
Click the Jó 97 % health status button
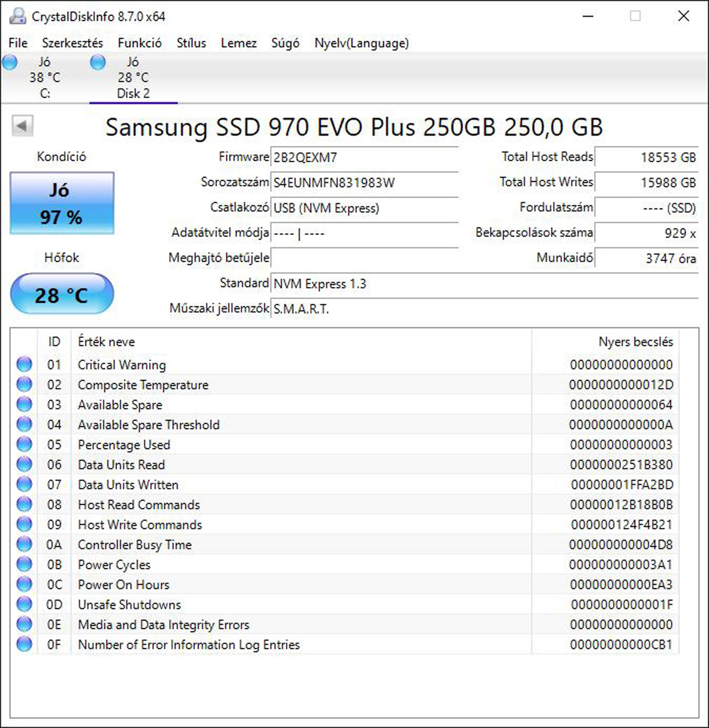pyautogui.click(x=62, y=203)
